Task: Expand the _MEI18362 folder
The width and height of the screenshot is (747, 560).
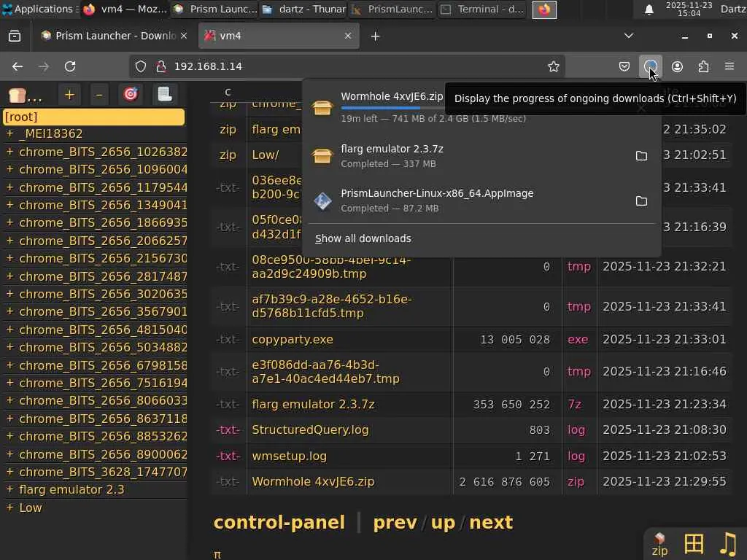Action: coord(9,134)
